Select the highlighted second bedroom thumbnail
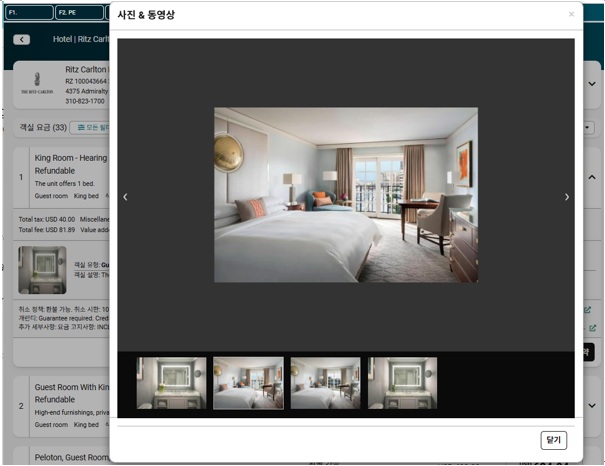The image size is (605, 466). [248, 383]
